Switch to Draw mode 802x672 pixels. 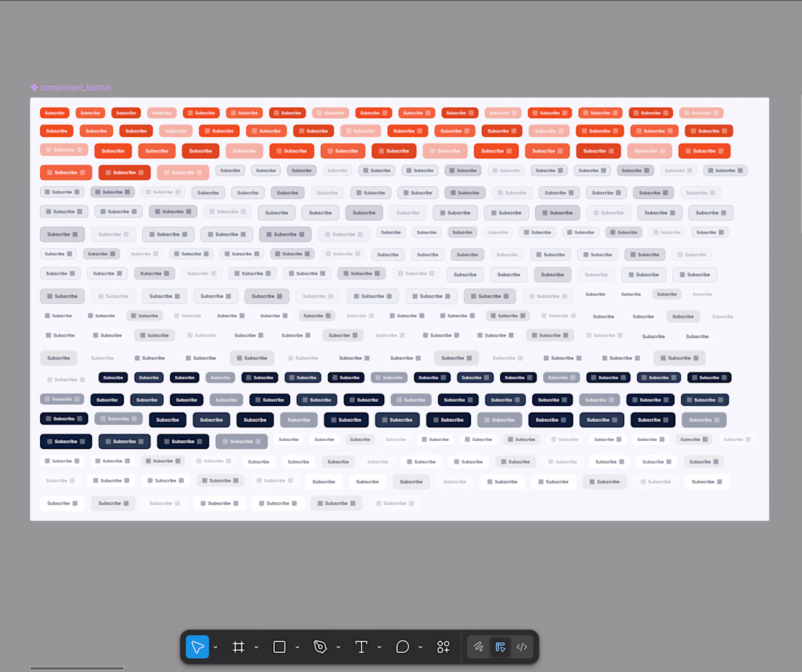pyautogui.click(x=478, y=647)
